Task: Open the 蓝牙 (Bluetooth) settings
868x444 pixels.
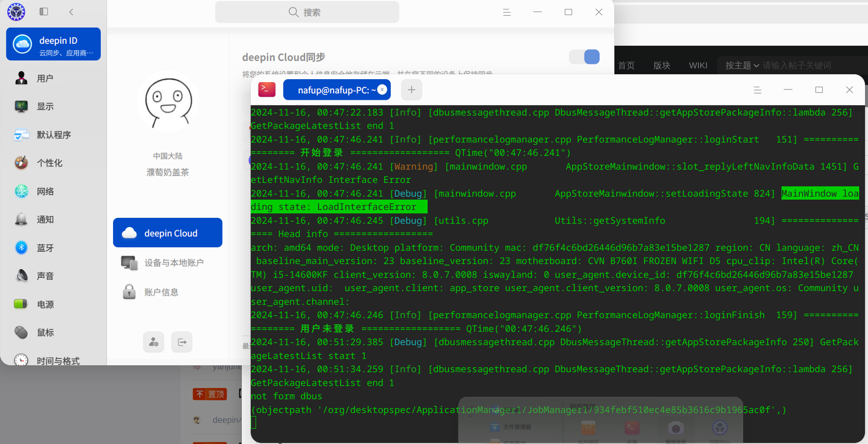Action: tap(53, 248)
